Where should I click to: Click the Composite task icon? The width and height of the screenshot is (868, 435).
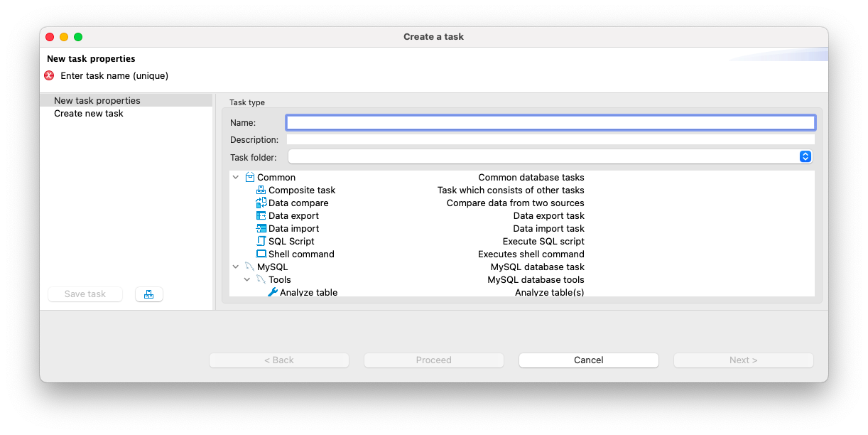[261, 190]
